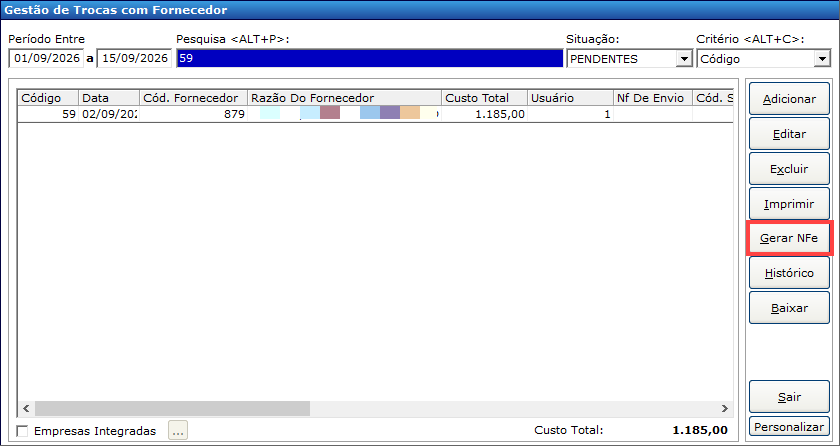Click the 02/09 date cell
The image size is (840, 446).
pos(109,114)
